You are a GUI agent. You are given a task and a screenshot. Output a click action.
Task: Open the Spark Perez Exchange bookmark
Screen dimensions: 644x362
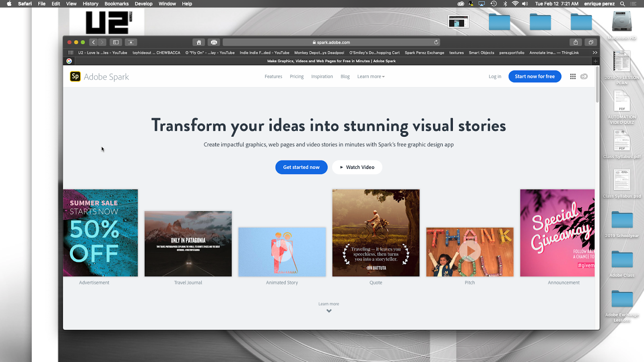[x=424, y=53]
